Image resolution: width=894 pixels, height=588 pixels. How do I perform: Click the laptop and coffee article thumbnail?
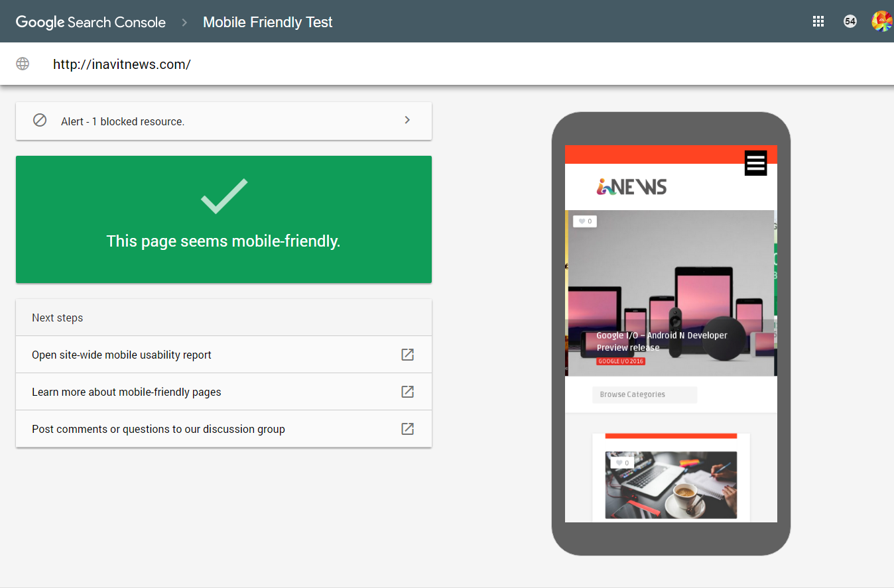670,485
